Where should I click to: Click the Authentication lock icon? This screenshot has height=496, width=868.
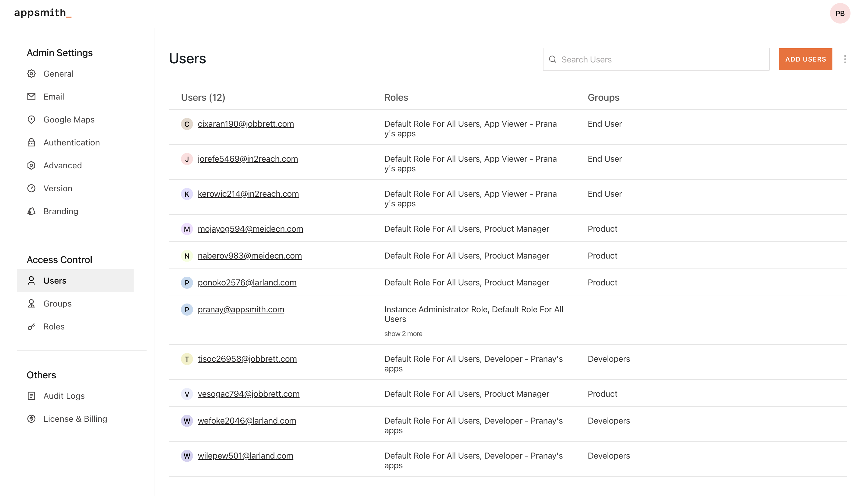[x=31, y=142]
